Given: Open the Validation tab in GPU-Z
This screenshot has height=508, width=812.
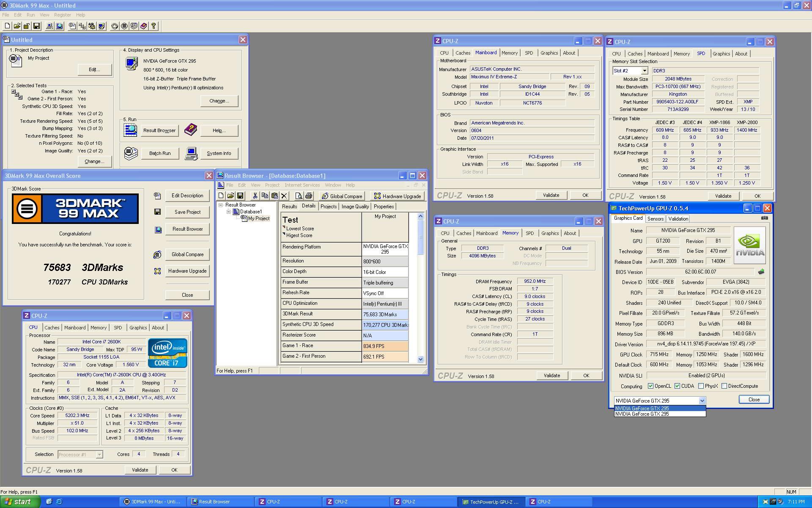Looking at the screenshot, I should coord(678,219).
